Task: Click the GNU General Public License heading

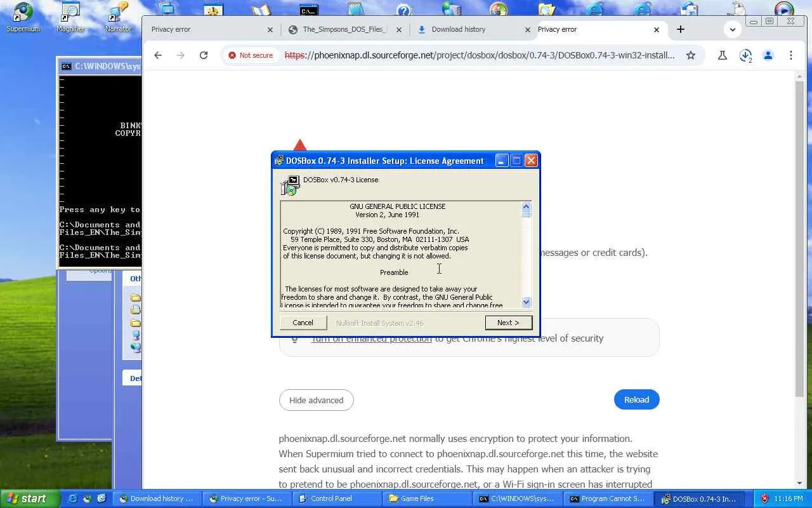Action: click(x=398, y=206)
